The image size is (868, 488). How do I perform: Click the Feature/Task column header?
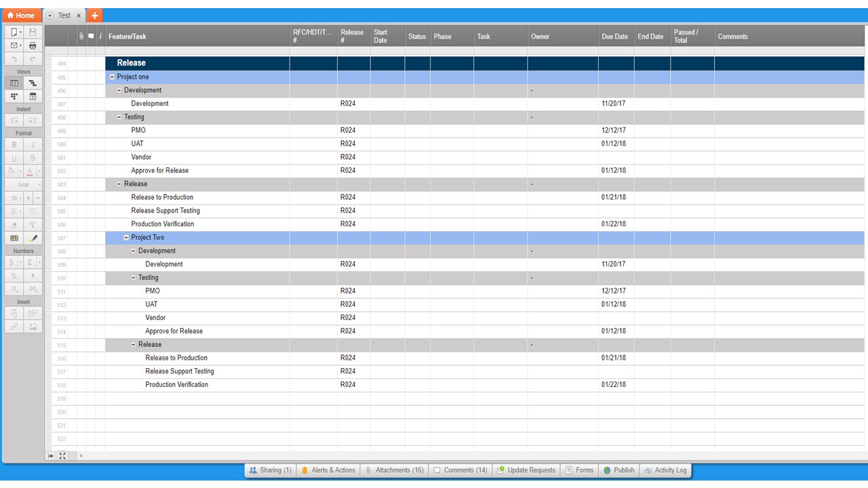coord(197,37)
